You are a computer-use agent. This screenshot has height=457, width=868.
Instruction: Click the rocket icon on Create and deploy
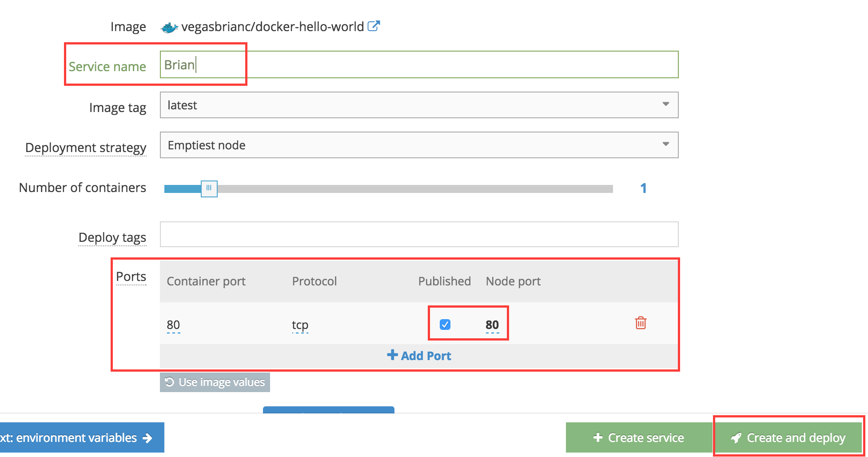click(736, 437)
